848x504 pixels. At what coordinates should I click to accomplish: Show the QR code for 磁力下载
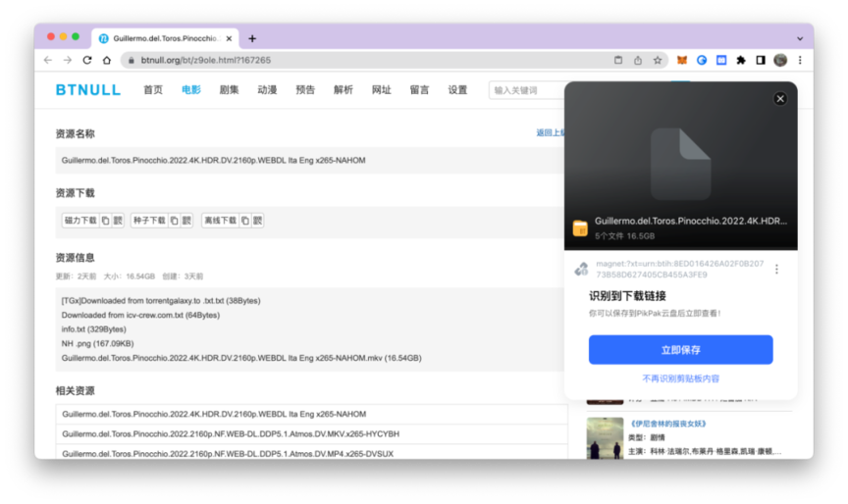tap(118, 221)
